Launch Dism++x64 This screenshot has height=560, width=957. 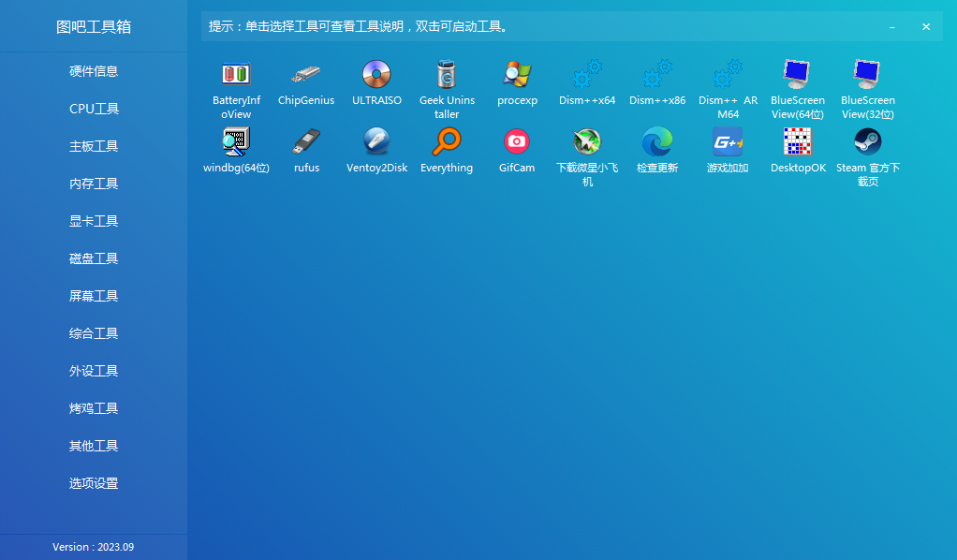tap(587, 80)
